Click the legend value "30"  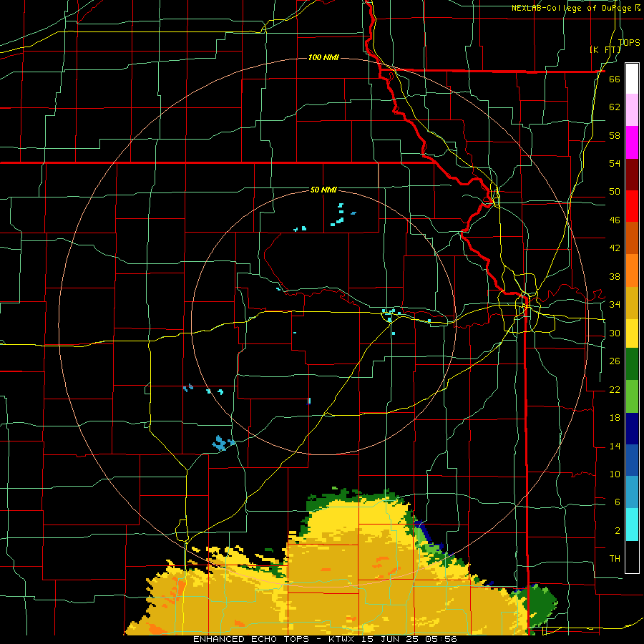tap(615, 333)
